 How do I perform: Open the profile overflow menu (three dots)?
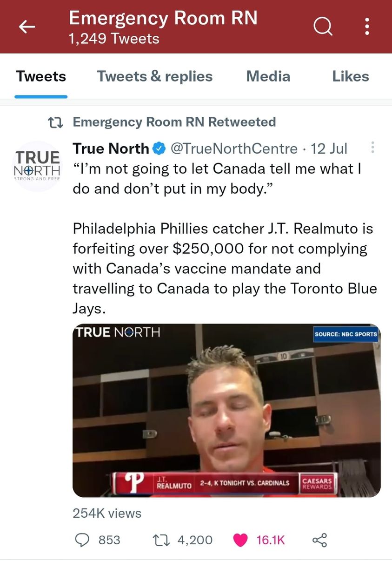click(x=367, y=27)
